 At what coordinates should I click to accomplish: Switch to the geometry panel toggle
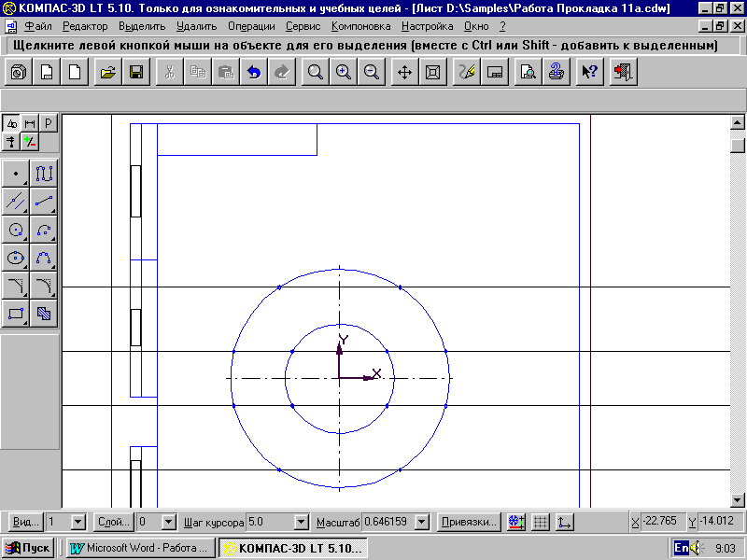click(x=11, y=123)
